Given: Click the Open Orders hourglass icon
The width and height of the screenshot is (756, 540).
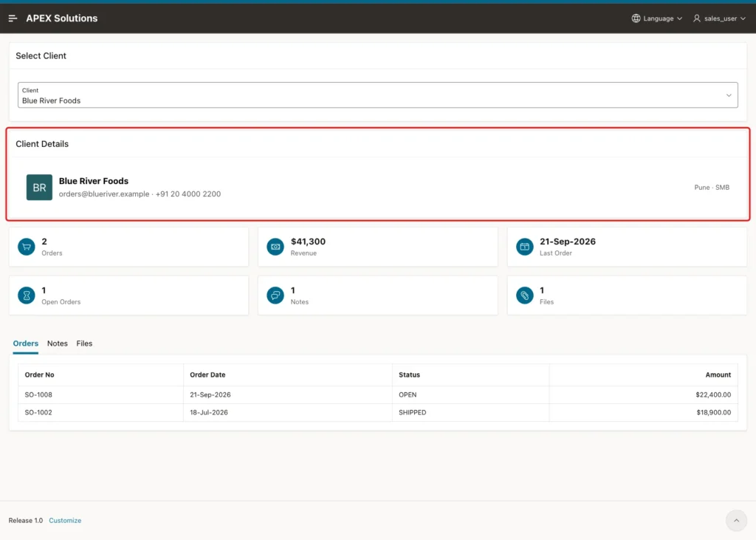Looking at the screenshot, I should (27, 295).
